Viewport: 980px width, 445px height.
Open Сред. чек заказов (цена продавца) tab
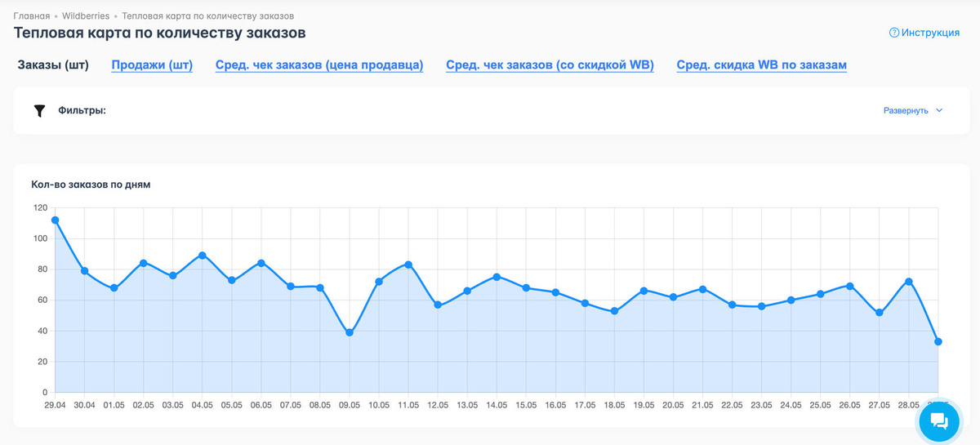click(x=319, y=65)
